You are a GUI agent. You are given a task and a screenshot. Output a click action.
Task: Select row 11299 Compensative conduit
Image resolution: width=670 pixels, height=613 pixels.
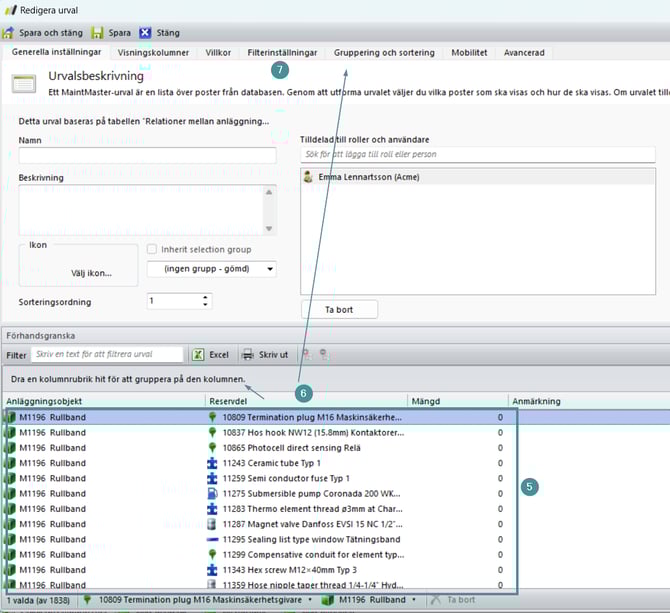pos(335,554)
